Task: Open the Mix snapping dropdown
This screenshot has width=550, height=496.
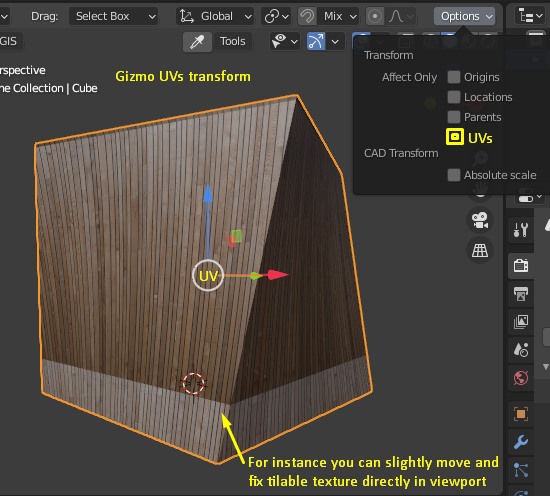Action: (338, 16)
